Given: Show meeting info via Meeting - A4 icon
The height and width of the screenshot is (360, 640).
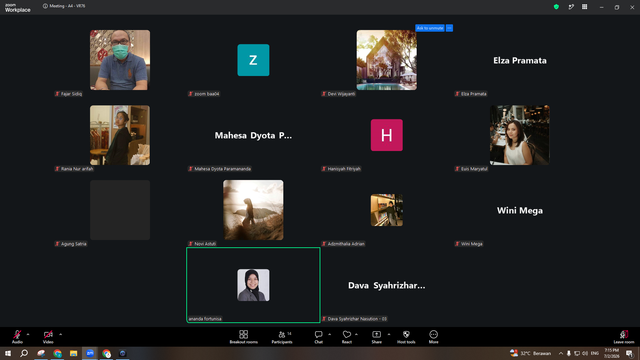Looking at the screenshot, I should pyautogui.click(x=45, y=6).
